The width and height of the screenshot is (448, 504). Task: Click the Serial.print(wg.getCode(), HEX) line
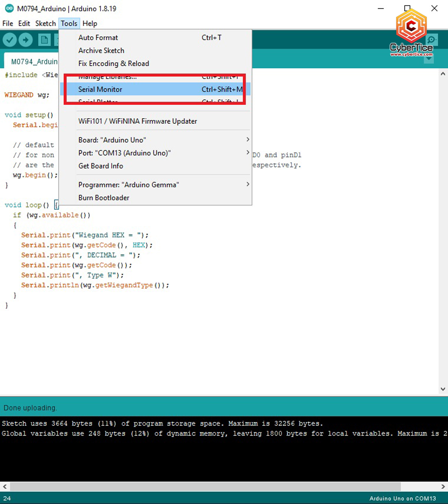[x=87, y=245]
